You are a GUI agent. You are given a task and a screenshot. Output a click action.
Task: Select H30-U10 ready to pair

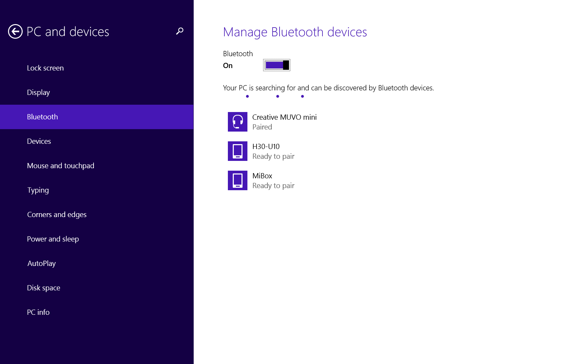click(273, 151)
